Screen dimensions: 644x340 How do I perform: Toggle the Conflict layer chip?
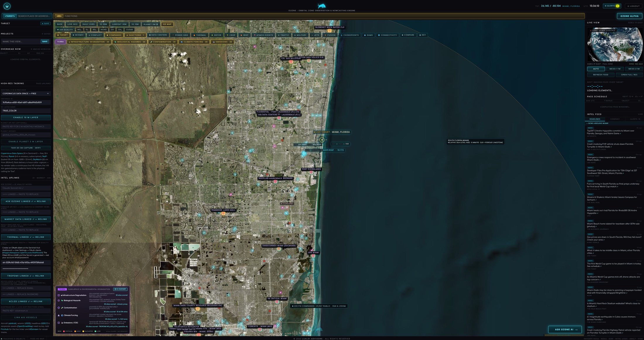pos(95,35)
